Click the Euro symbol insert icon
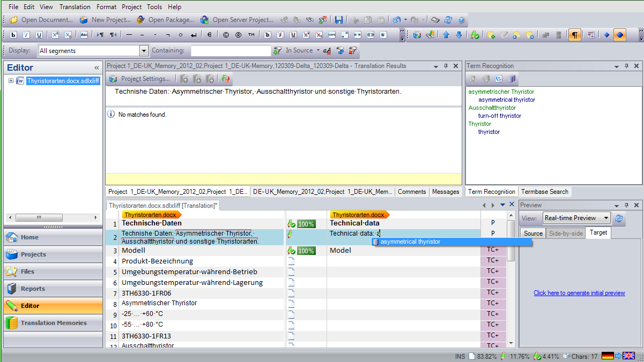The height and width of the screenshot is (362, 644). tap(209, 35)
